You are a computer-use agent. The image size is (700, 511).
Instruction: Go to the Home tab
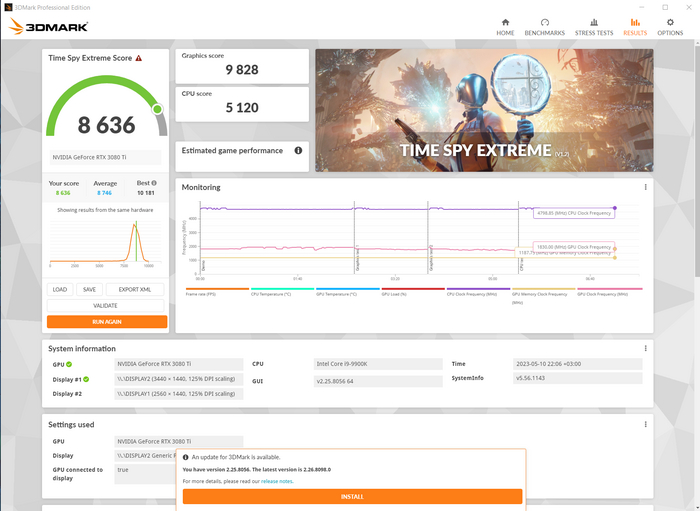click(x=504, y=26)
